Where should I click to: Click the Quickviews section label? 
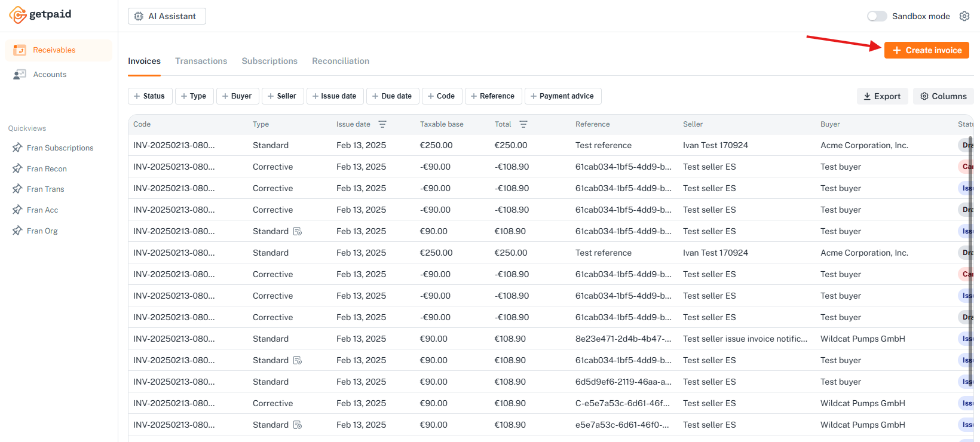(x=27, y=128)
